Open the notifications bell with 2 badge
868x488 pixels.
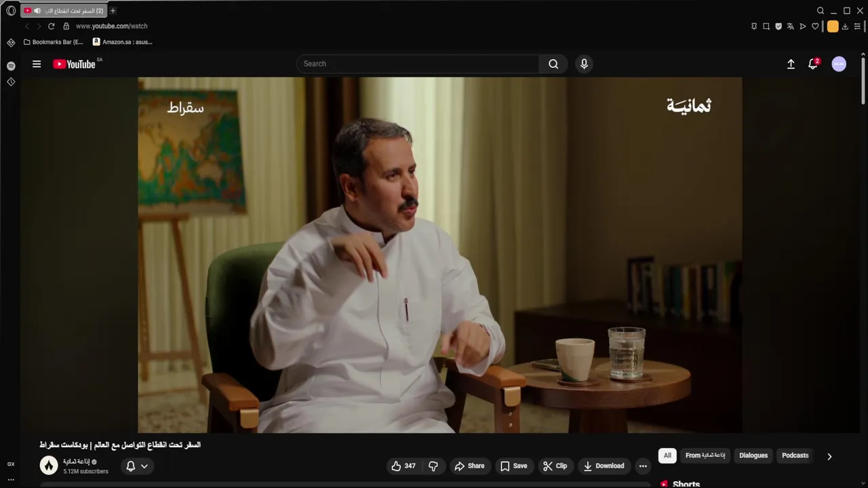(x=813, y=64)
